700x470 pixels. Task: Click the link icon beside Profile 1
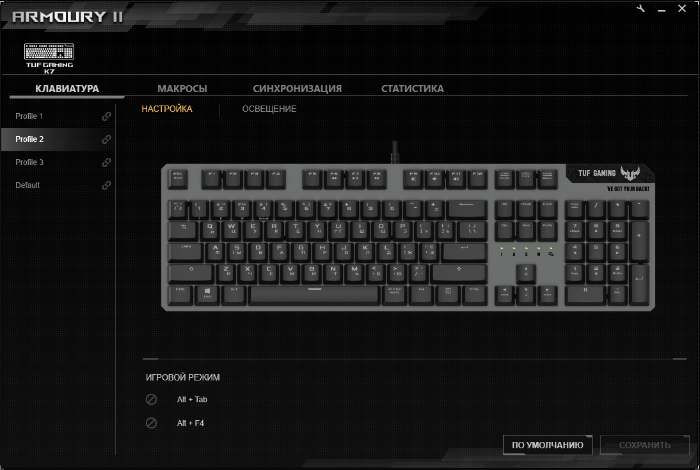(106, 116)
